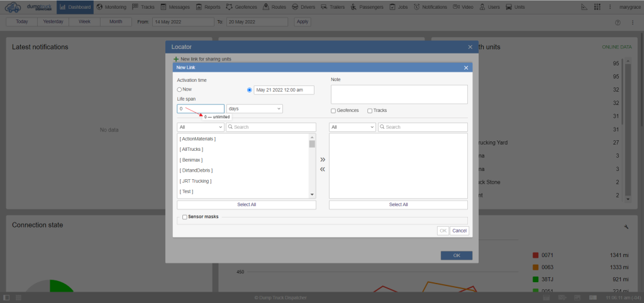Enable the Sensor masks checkbox
Screen dimensions: 644x303
184,218
